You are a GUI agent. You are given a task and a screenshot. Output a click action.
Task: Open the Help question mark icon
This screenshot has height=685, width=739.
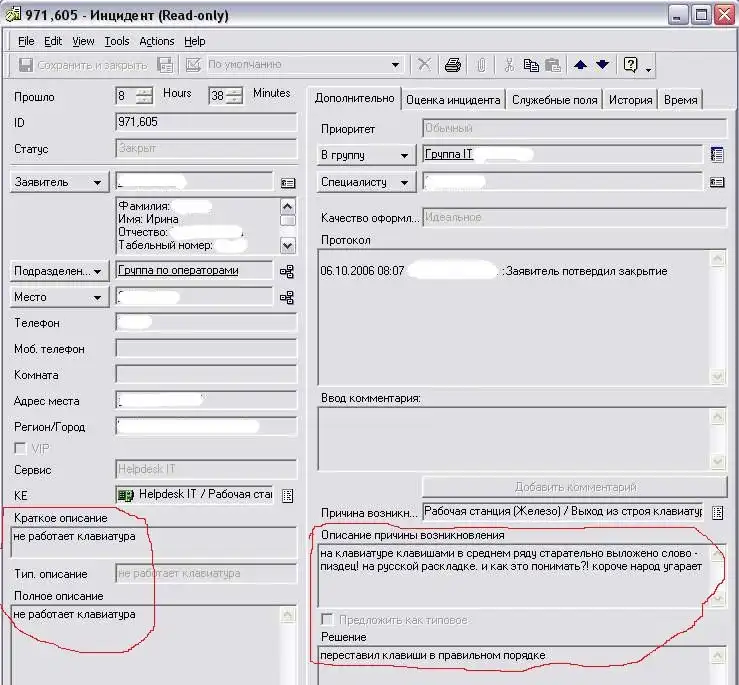(631, 65)
